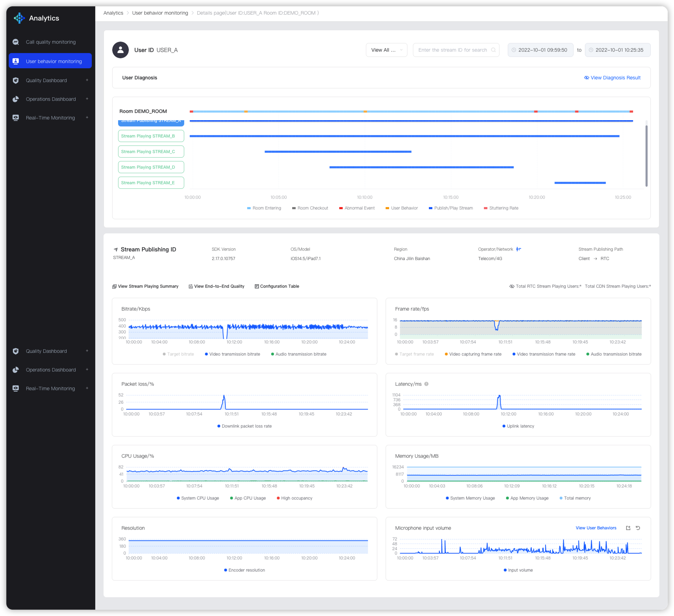Toggle the Target bitrate legend series
The image size is (674, 616).
pos(178,354)
